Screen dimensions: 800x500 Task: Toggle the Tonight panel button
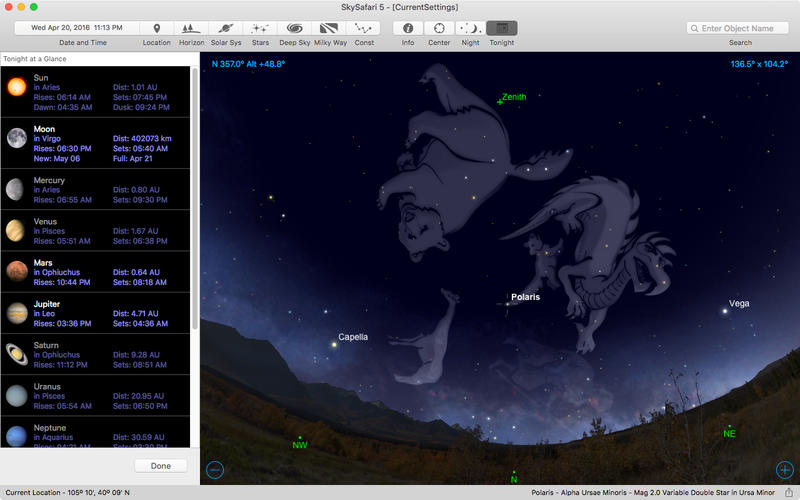(x=502, y=28)
